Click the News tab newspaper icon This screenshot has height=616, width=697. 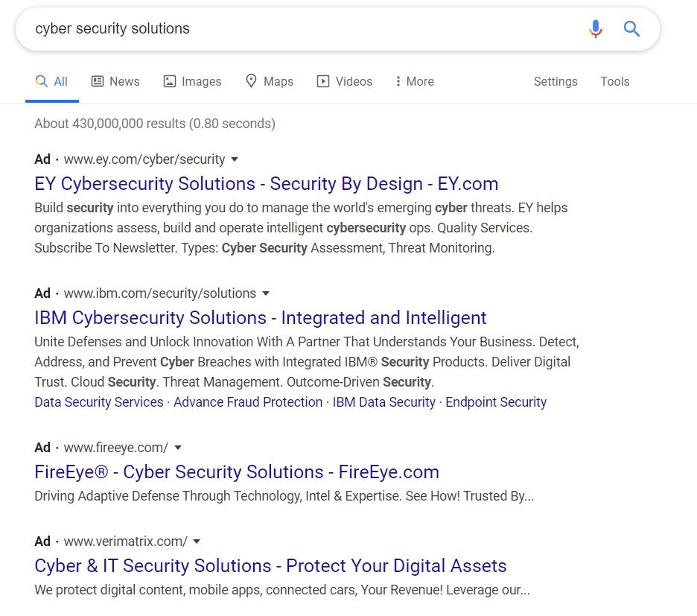point(98,81)
